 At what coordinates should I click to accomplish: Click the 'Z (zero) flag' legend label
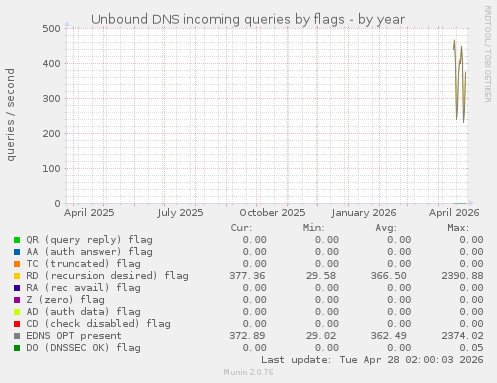pyautogui.click(x=65, y=300)
